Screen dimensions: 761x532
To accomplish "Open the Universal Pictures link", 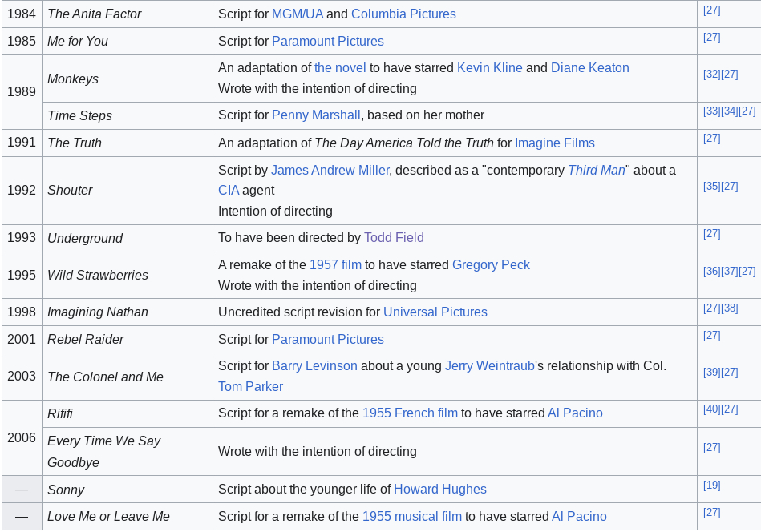I will click(x=435, y=312).
